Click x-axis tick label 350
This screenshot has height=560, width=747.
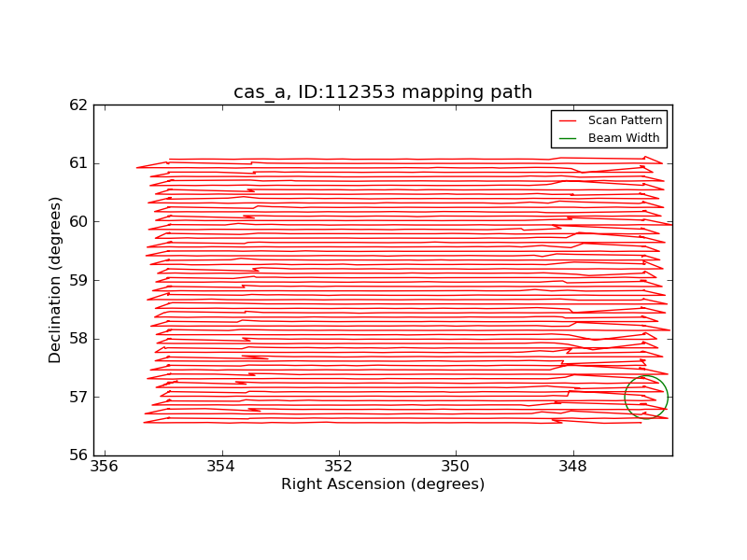[x=456, y=466]
